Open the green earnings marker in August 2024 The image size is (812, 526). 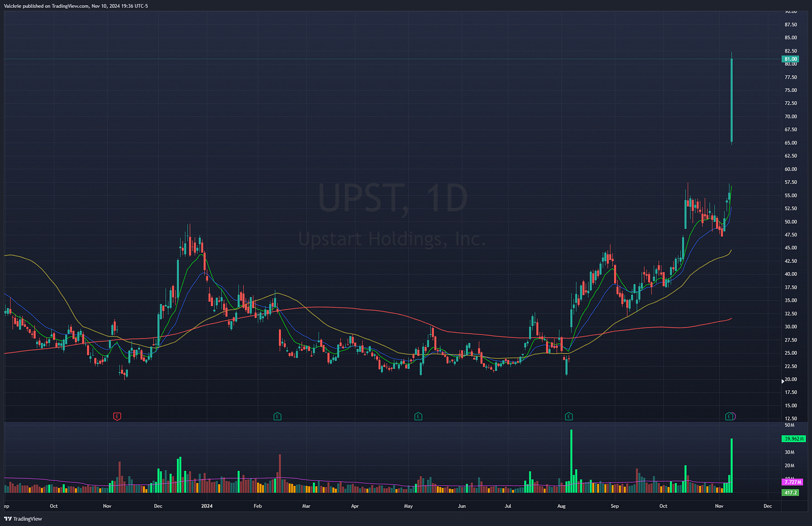(x=569, y=416)
